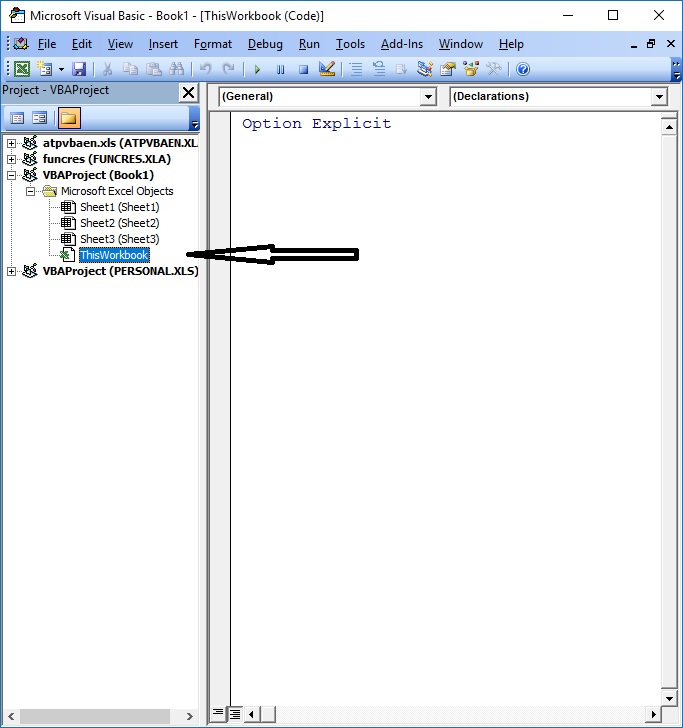Image resolution: width=683 pixels, height=728 pixels.
Task: Run the macro with green play icon
Action: coord(257,70)
